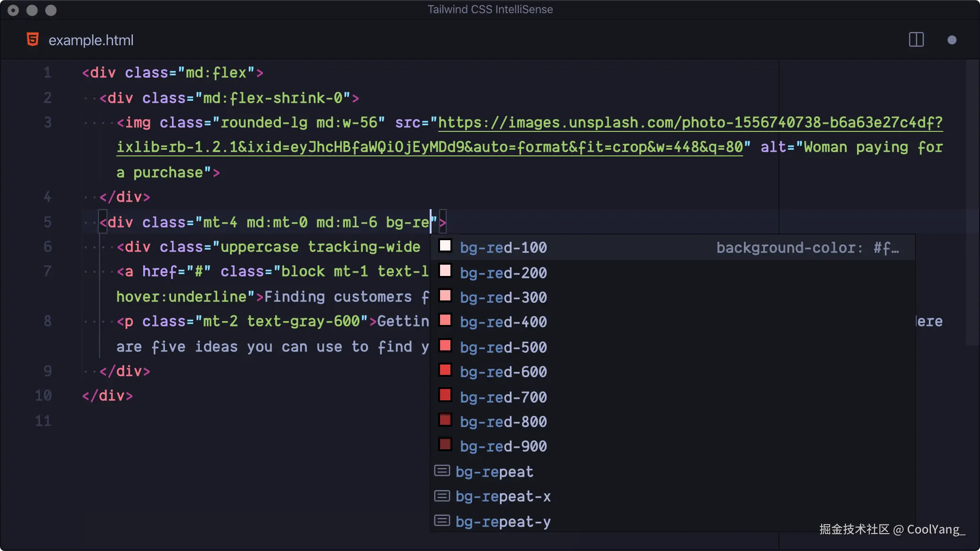Open the example.html editor tab

pos(90,40)
